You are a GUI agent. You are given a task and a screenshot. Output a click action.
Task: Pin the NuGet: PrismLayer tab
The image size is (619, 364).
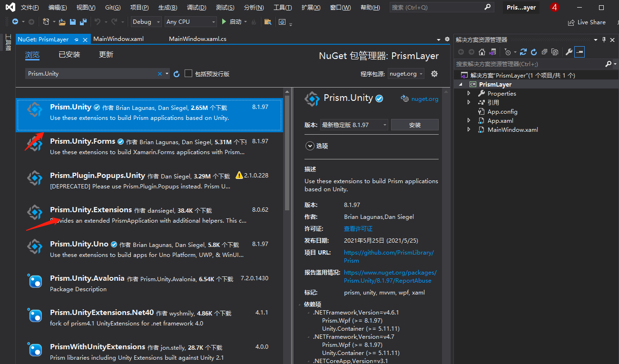(x=76, y=39)
